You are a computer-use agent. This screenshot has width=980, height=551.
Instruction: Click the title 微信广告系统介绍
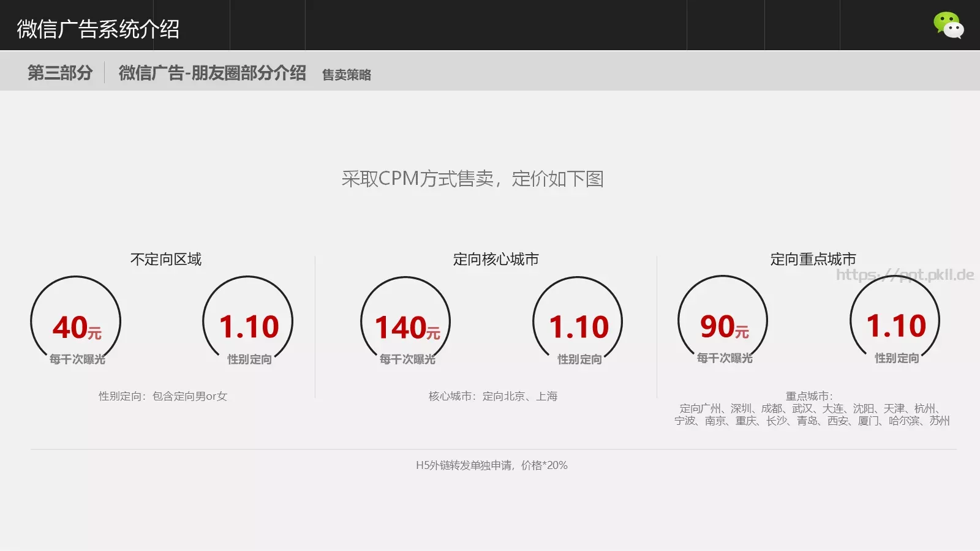coord(98,29)
